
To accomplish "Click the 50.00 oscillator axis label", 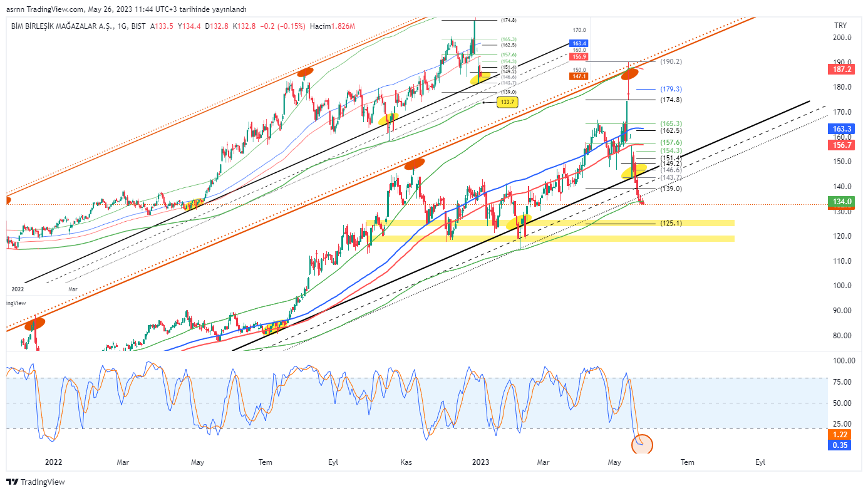I will click(x=842, y=403).
